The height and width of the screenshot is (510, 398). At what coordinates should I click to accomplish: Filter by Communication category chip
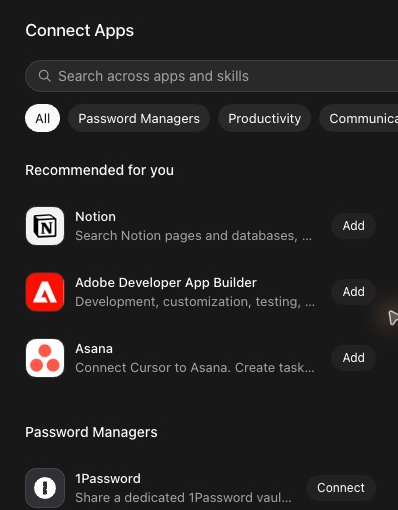(359, 118)
